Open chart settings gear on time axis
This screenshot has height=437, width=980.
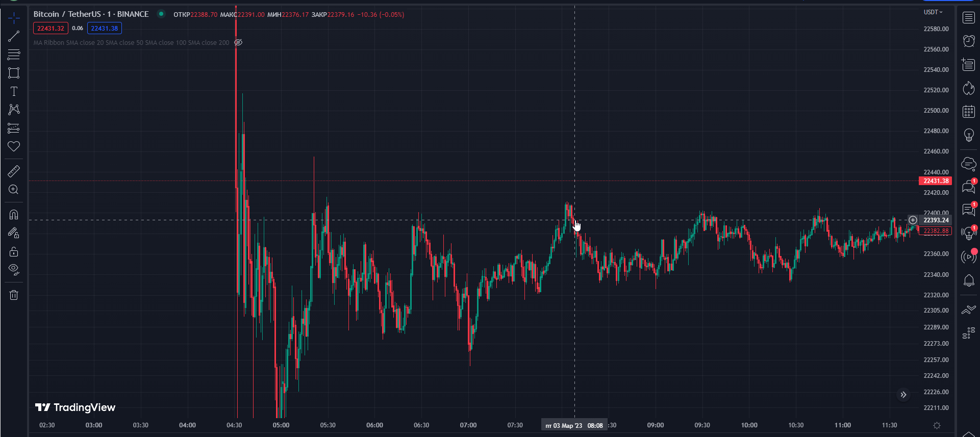937,425
